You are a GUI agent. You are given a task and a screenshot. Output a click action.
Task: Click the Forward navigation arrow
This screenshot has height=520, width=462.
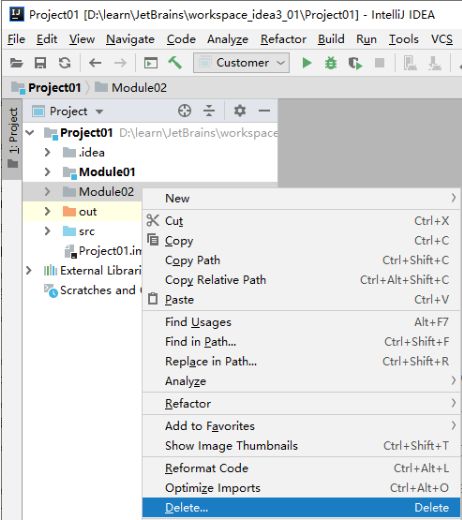pos(120,63)
